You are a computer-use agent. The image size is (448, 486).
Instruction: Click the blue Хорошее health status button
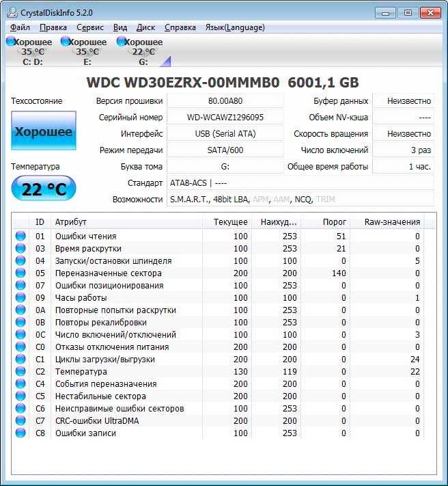(x=44, y=131)
